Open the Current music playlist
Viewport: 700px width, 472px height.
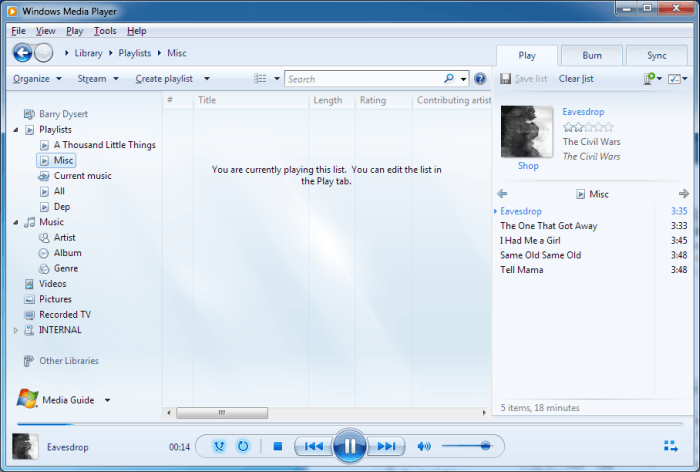(x=83, y=175)
